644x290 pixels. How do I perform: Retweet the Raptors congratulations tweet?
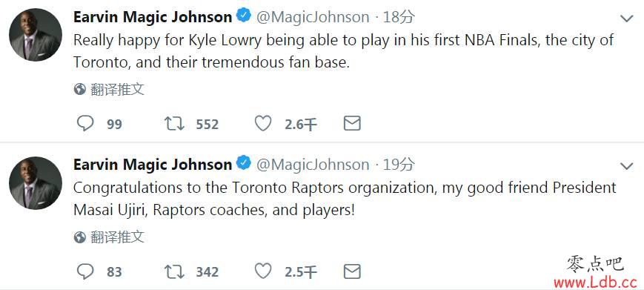174,271
